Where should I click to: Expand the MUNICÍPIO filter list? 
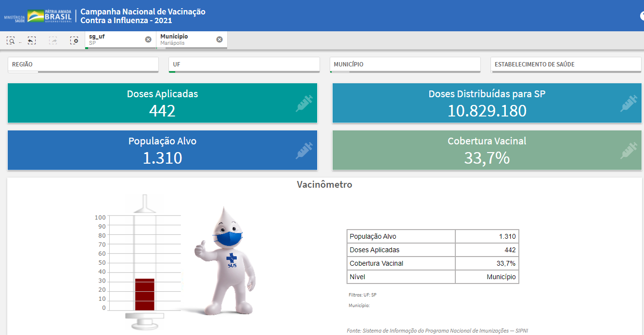[405, 64]
